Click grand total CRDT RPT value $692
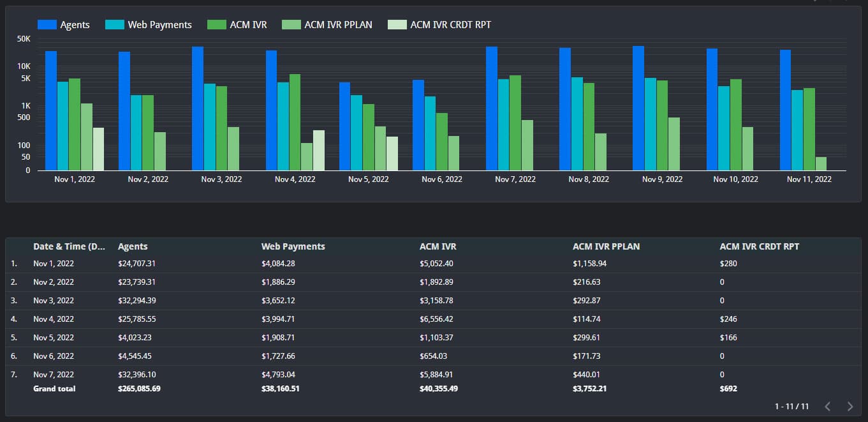The height and width of the screenshot is (422, 868). (728, 388)
